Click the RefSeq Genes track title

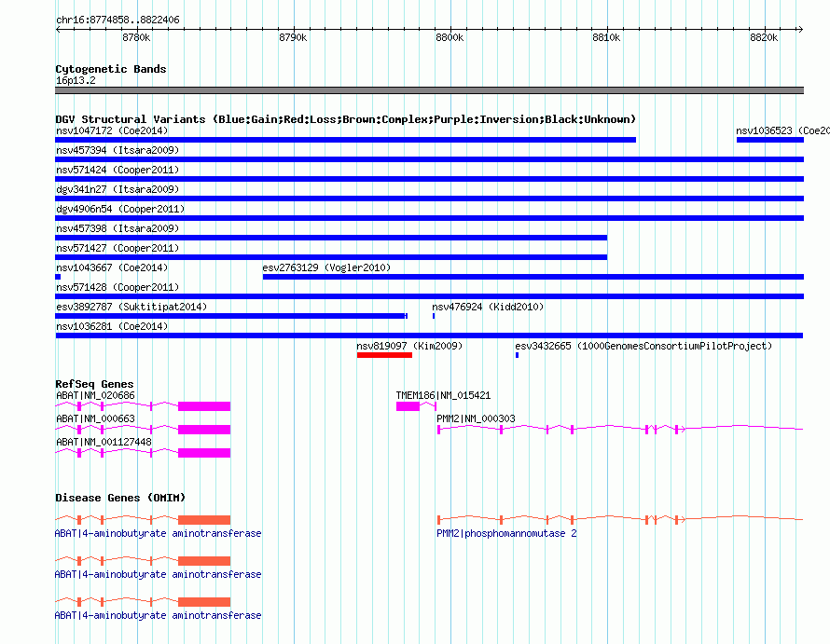94,384
